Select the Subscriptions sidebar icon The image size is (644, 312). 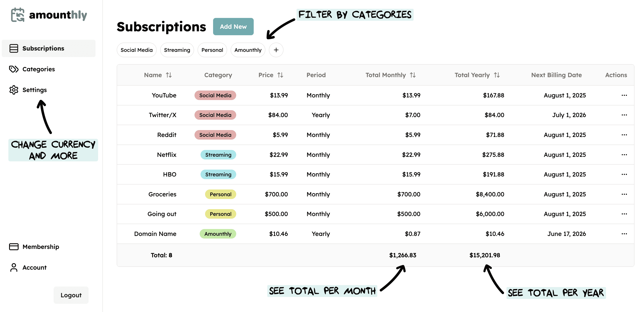coord(14,48)
